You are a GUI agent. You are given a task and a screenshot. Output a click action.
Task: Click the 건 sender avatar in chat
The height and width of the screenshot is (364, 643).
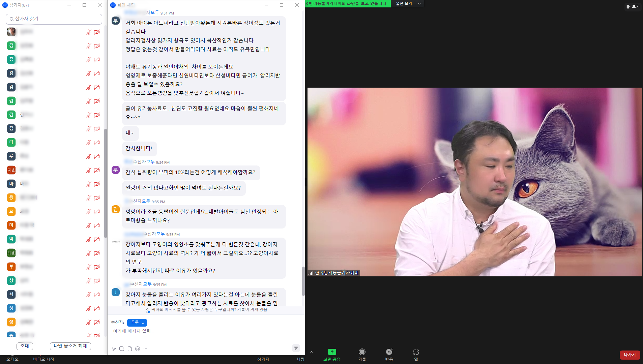coord(116,209)
